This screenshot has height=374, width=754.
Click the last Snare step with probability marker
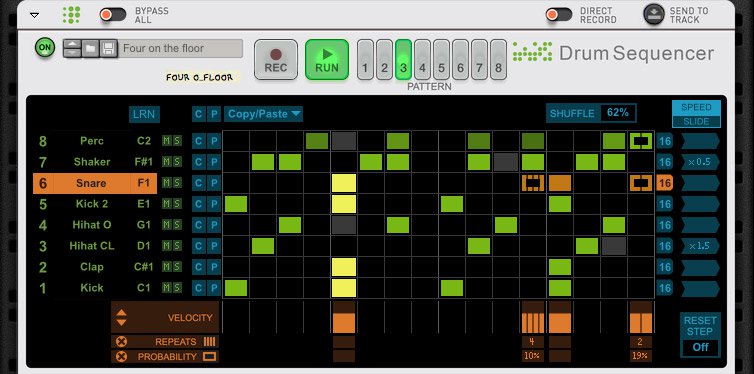coord(641,183)
